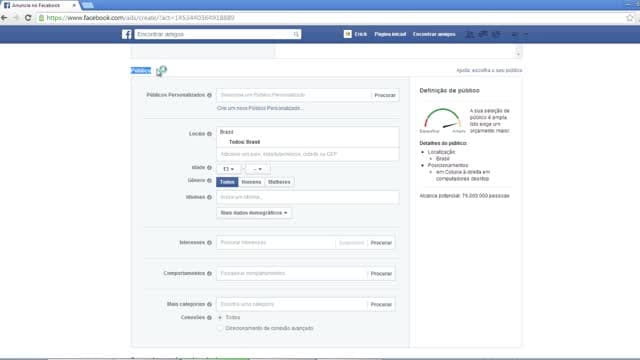The width and height of the screenshot is (640, 360).
Task: Click Procurar button next to Interesses
Action: [x=381, y=243]
